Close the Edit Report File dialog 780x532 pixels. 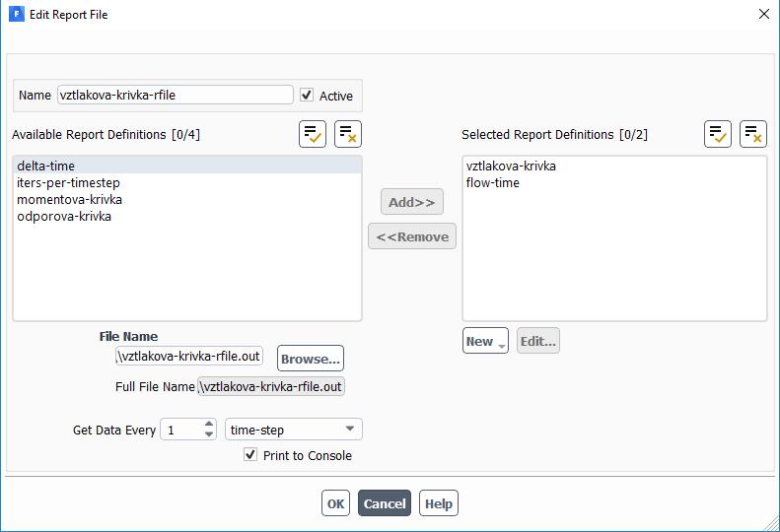coord(764,14)
